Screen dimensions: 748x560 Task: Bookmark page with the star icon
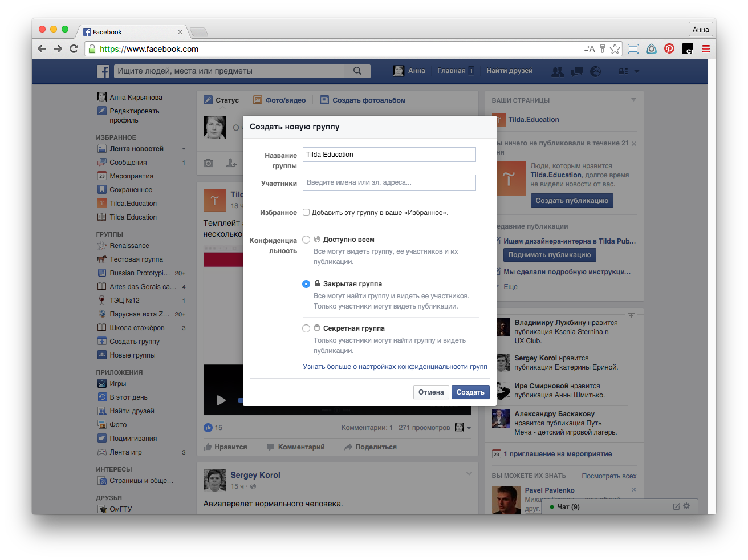(x=615, y=49)
